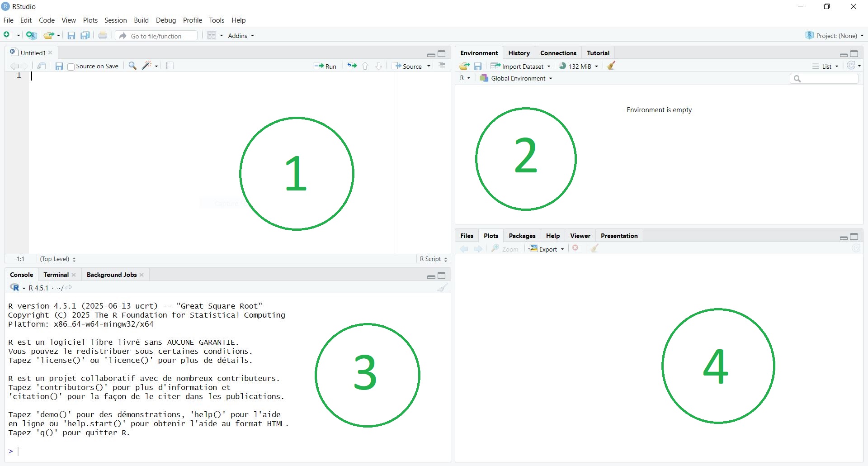
Task: Save workspace icon in Environment pane
Action: coord(478,66)
